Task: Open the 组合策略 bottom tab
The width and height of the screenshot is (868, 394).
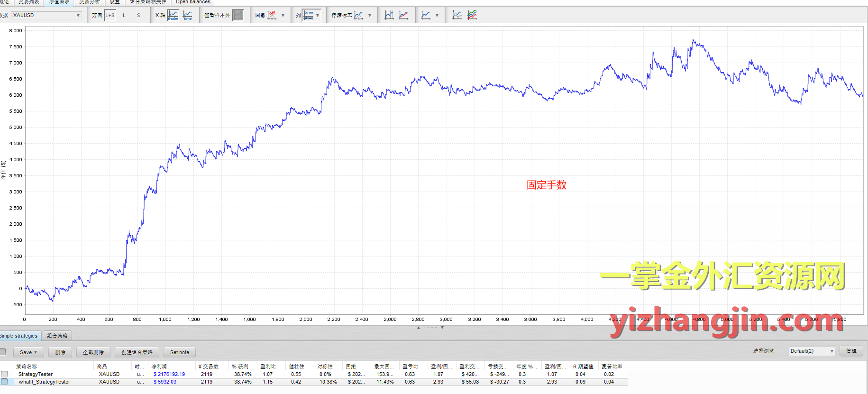Action: (57, 336)
